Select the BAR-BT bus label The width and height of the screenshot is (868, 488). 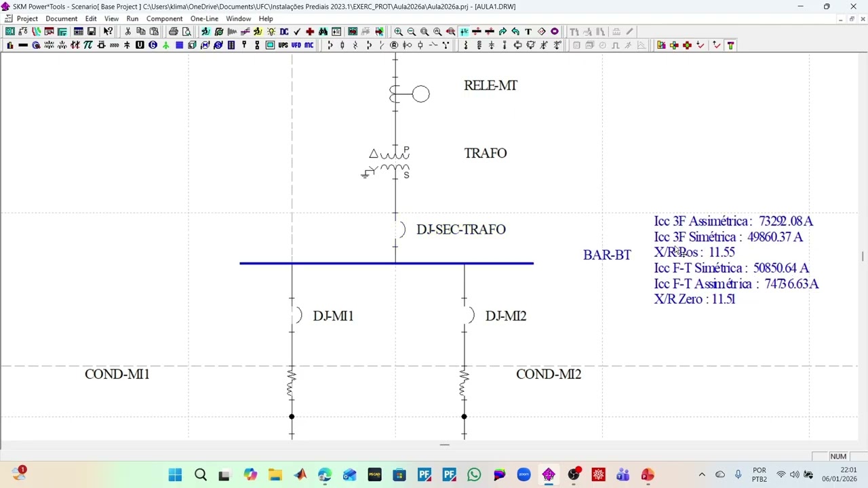click(607, 255)
